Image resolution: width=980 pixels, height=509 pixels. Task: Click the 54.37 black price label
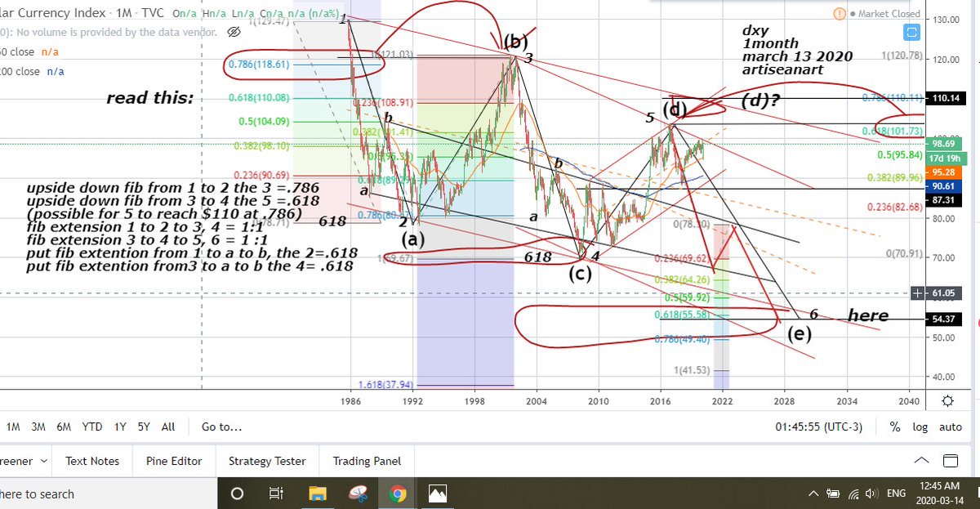tap(945, 319)
